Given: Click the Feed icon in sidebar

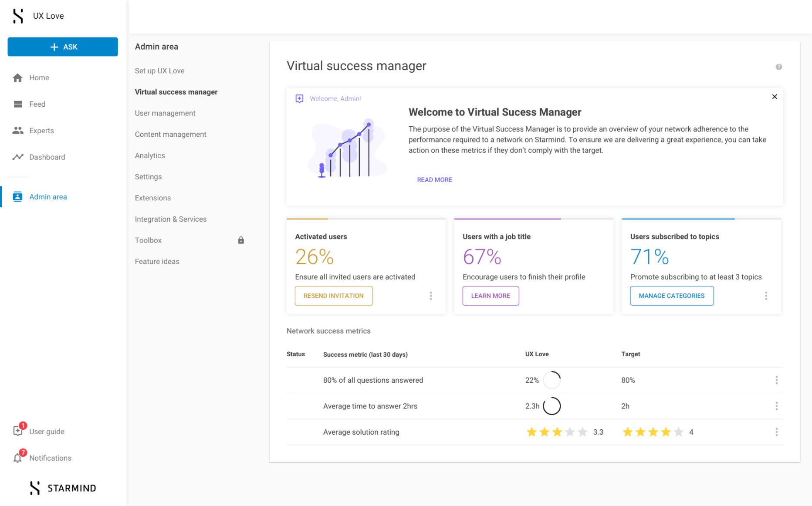Looking at the screenshot, I should pyautogui.click(x=18, y=104).
